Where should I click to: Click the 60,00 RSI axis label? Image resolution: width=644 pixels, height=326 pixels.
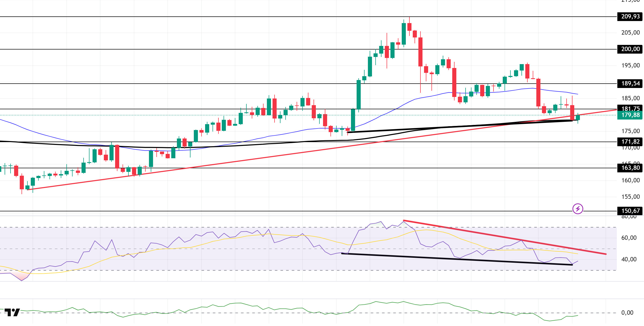[x=629, y=238]
